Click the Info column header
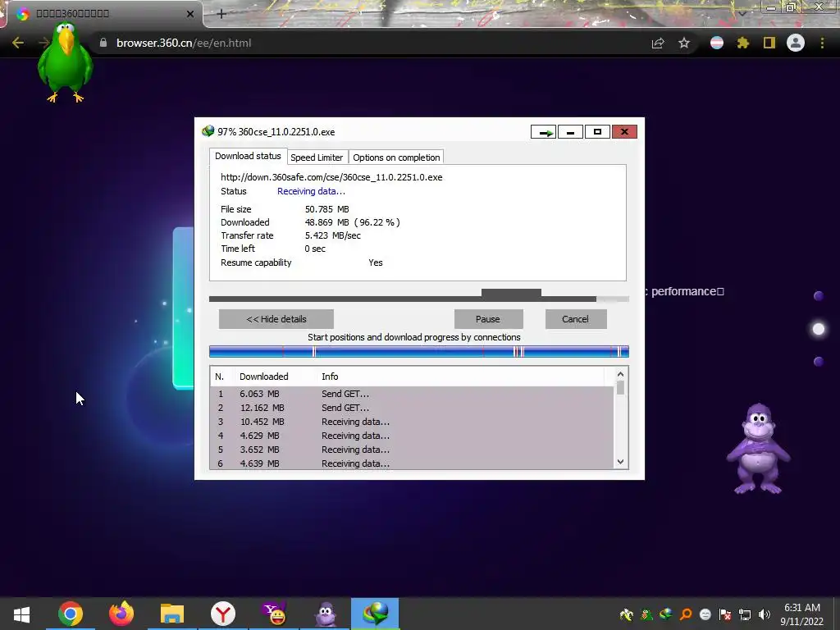Screen dimensions: 840x630 tap(330, 377)
